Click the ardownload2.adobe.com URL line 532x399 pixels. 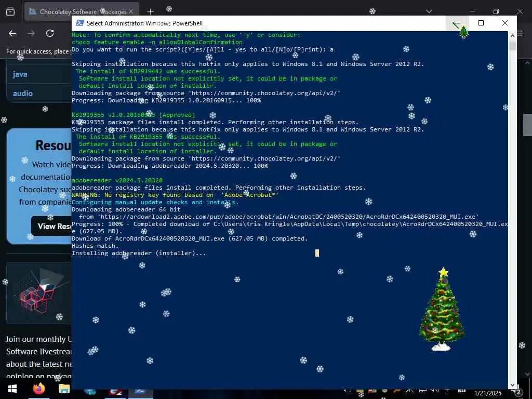point(279,217)
